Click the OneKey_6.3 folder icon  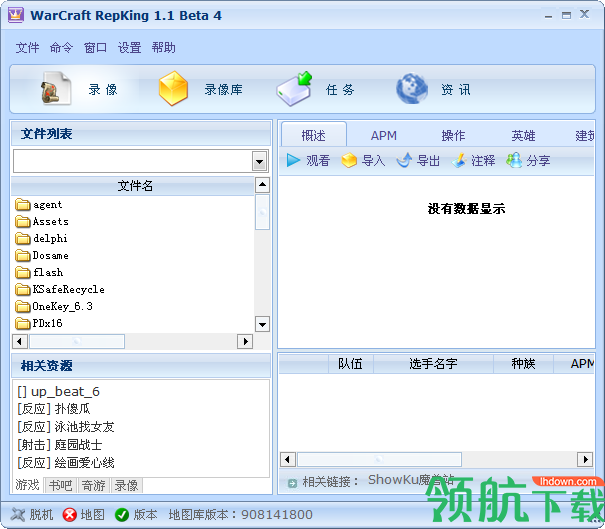tap(23, 306)
